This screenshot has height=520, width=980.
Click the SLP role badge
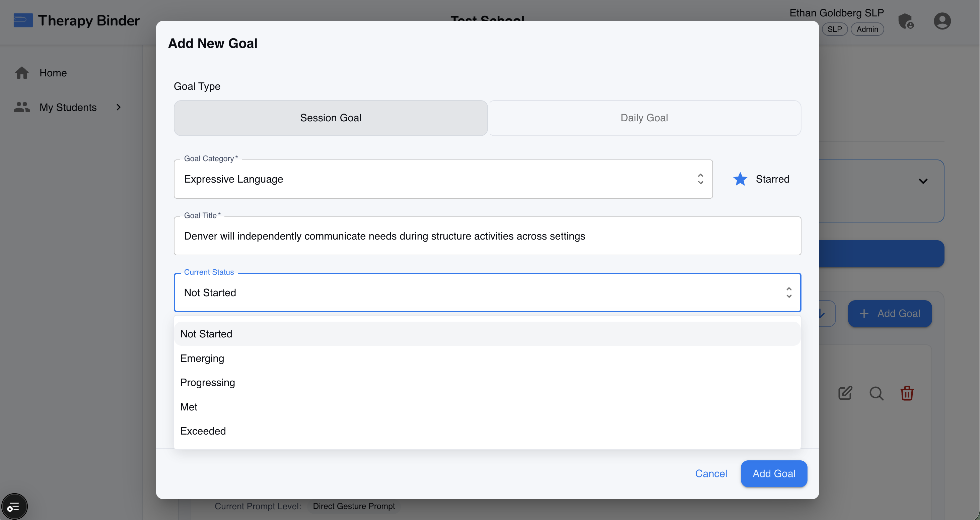tap(835, 29)
